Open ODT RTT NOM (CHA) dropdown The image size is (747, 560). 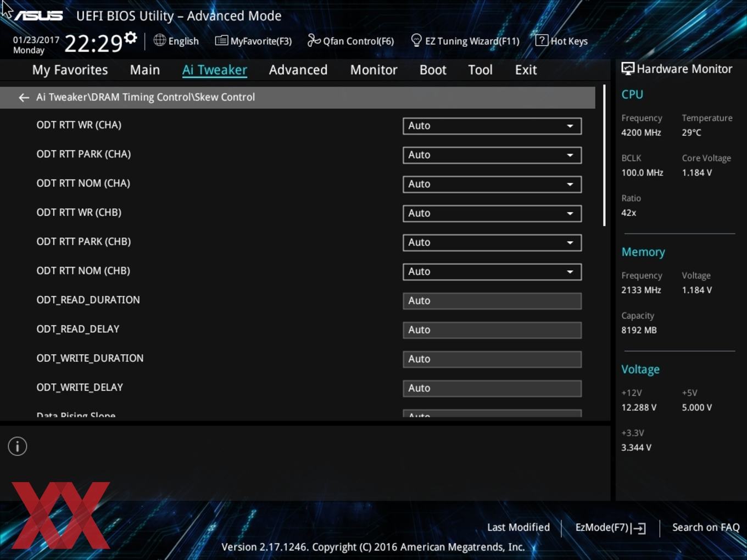tap(492, 184)
